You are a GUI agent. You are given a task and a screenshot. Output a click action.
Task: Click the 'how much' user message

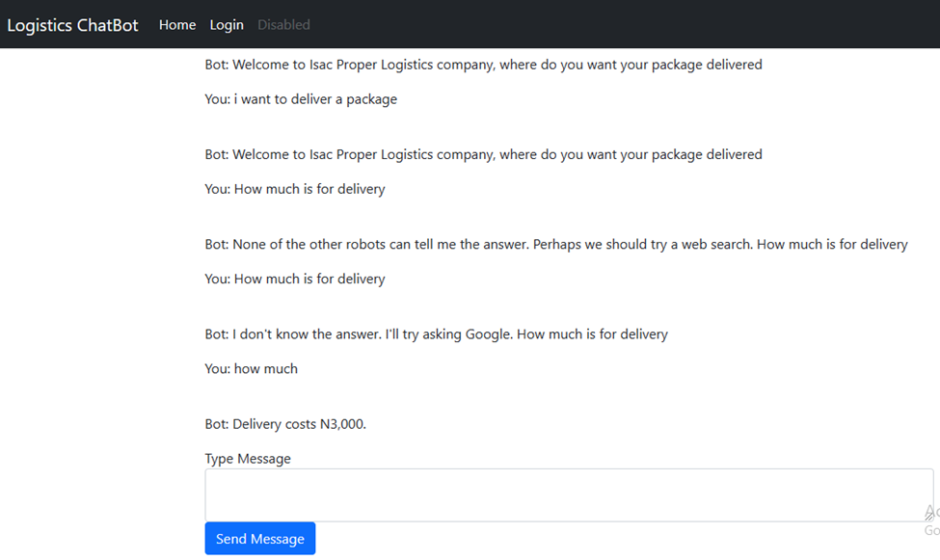(x=251, y=368)
